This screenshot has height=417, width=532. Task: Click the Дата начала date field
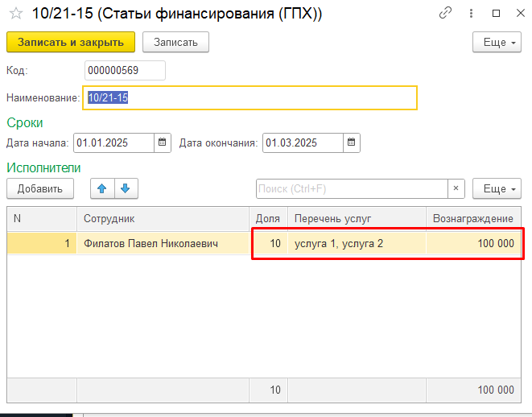(x=114, y=142)
